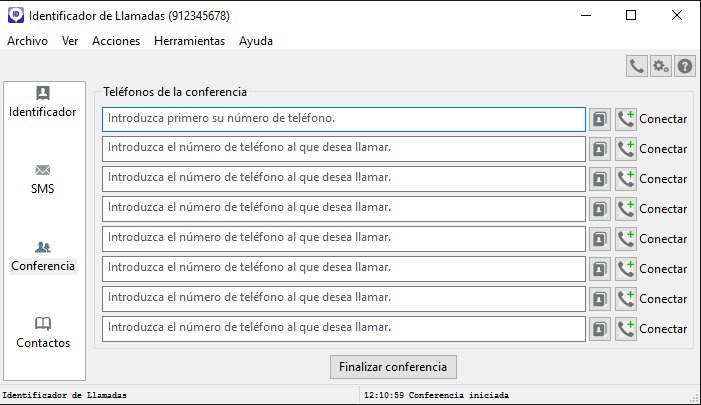
Task: Open the Identificador sidebar panel
Action: (x=43, y=102)
